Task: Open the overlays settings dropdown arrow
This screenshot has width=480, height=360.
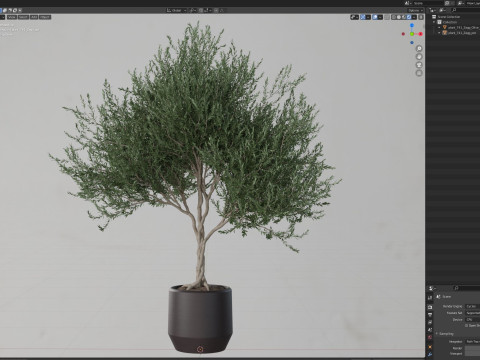Action: tap(380, 17)
